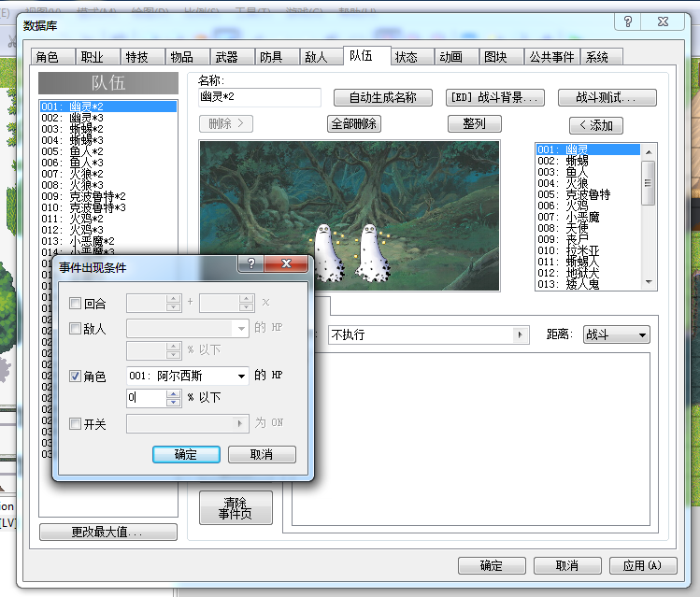Select enemy 012: 地狱犬 in enemy list
Viewport: 700px width, 597px height.
click(588, 273)
